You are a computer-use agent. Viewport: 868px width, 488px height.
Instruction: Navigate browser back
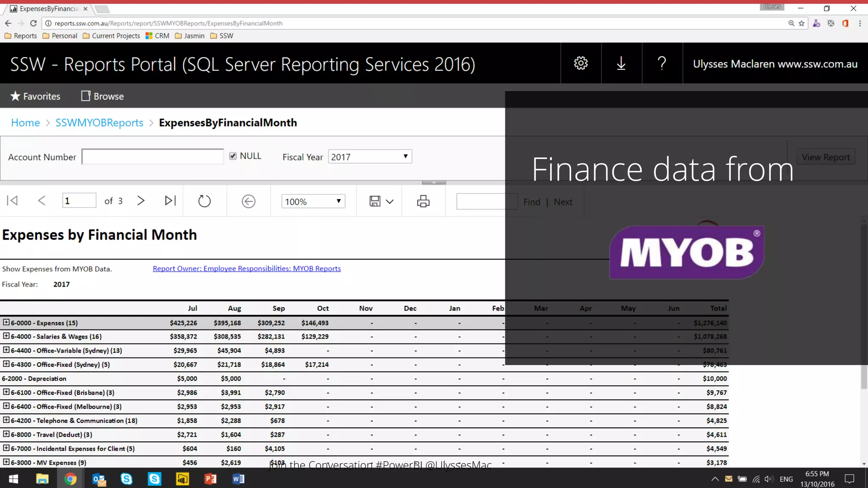(x=8, y=23)
